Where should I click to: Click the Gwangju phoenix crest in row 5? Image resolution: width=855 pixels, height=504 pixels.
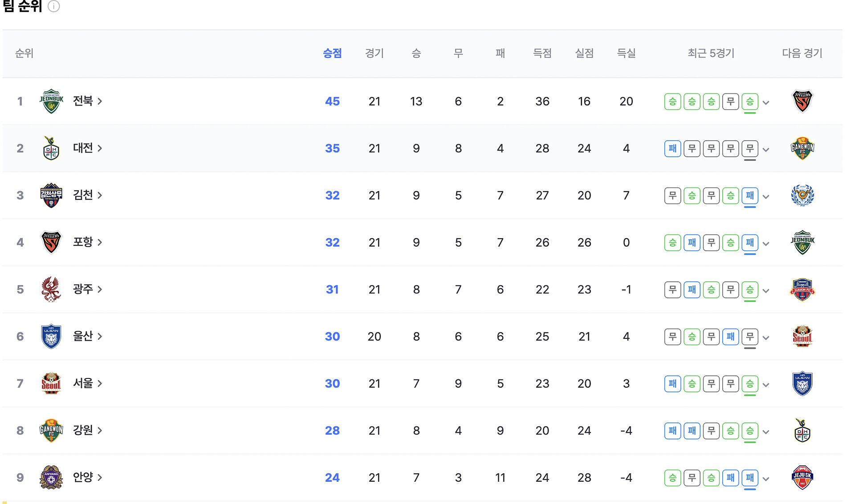click(x=51, y=289)
